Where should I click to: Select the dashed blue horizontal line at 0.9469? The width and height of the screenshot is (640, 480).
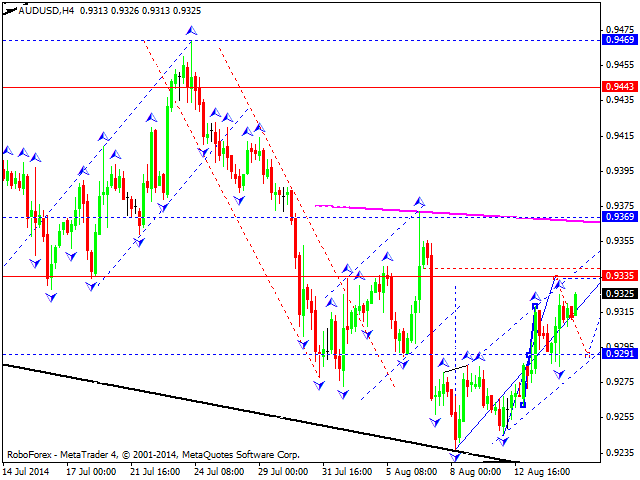click(x=301, y=40)
